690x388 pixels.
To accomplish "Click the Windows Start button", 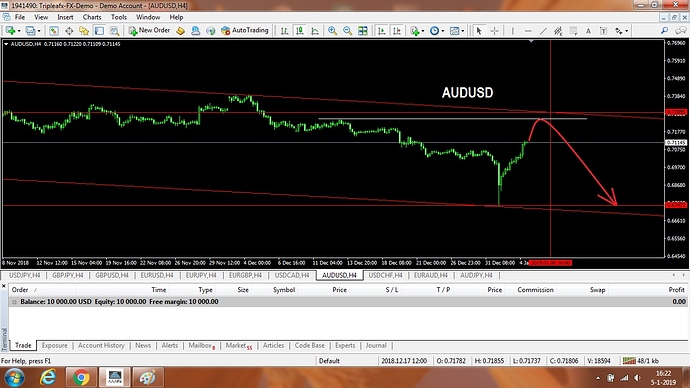I will pyautogui.click(x=14, y=377).
